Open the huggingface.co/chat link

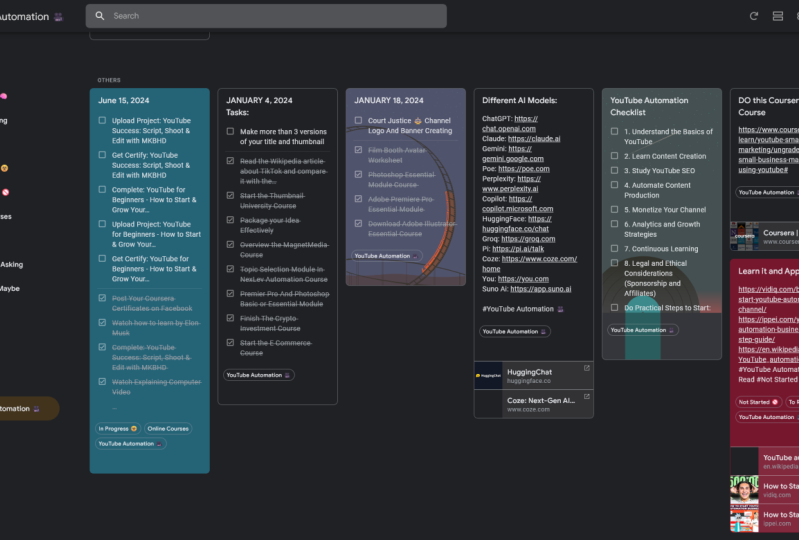(x=515, y=229)
